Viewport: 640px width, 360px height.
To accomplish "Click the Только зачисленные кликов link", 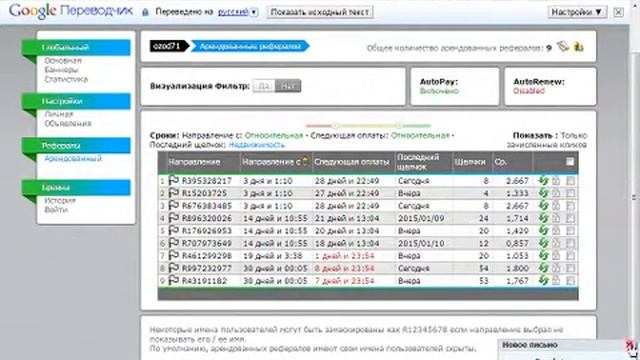I will tap(547, 140).
